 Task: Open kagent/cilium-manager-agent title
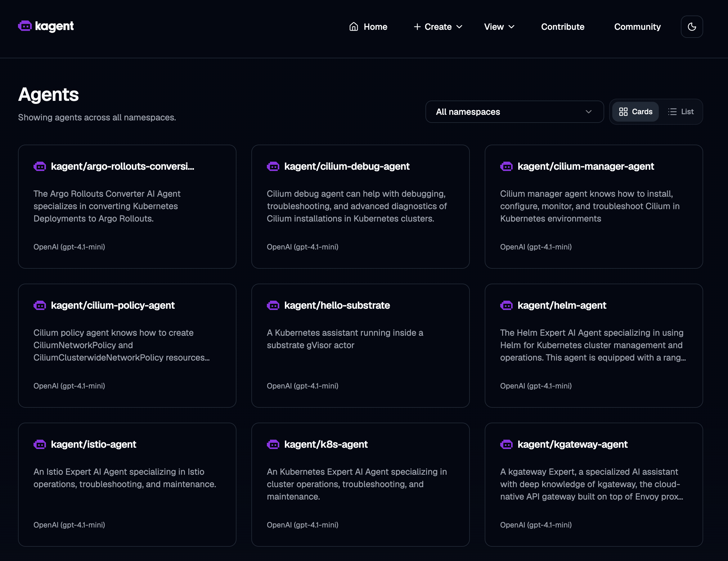586,166
